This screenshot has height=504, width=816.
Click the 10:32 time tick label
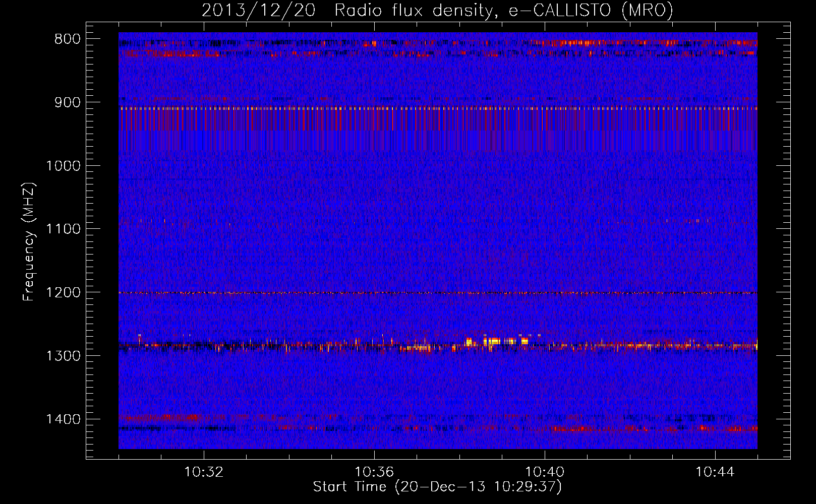click(204, 472)
